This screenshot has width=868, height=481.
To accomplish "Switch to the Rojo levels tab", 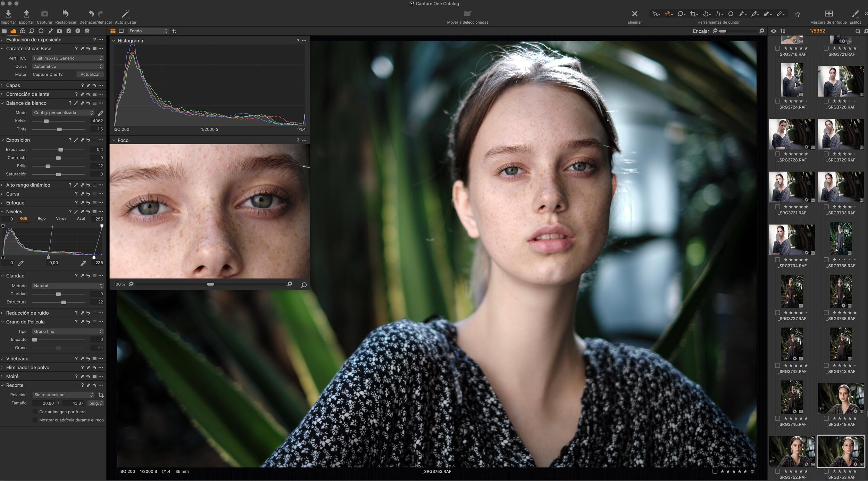I will tap(41, 219).
